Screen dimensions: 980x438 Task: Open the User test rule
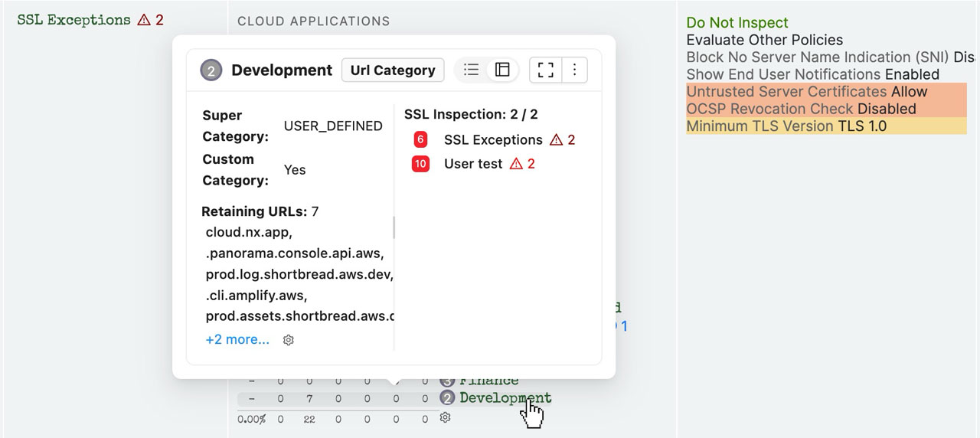(x=473, y=163)
